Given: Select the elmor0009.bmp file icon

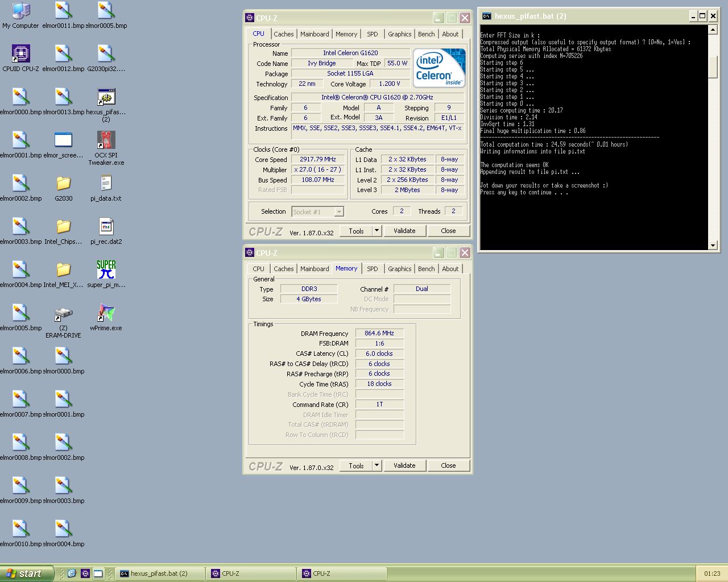Looking at the screenshot, I should point(20,489).
